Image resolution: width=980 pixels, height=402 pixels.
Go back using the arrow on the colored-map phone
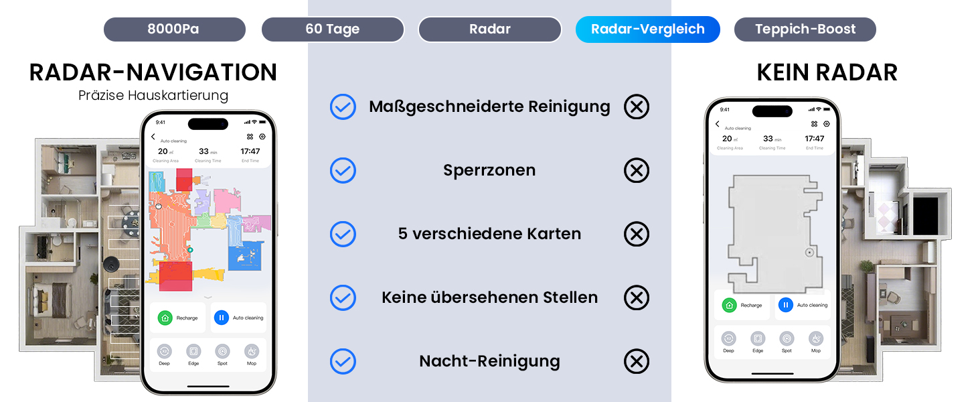[153, 137]
